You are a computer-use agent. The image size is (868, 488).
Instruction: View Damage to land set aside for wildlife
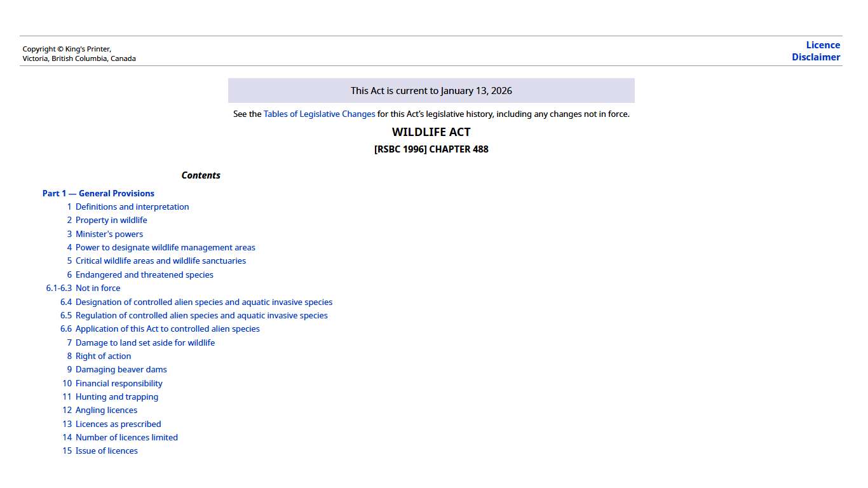click(145, 343)
